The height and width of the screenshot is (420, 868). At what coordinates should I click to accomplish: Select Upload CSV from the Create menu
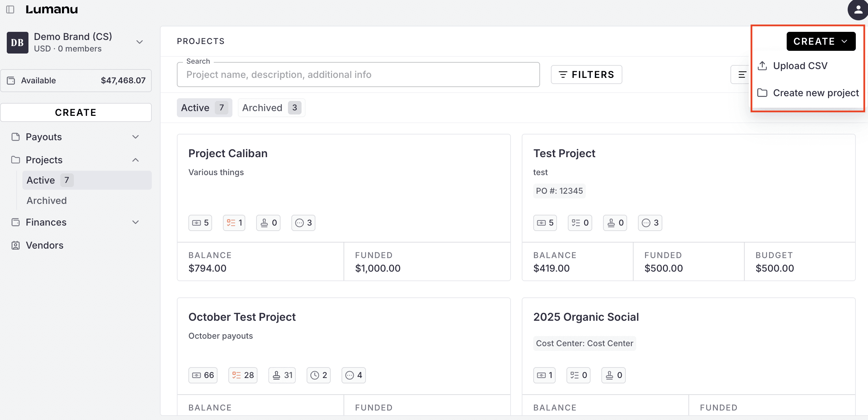tap(808, 66)
